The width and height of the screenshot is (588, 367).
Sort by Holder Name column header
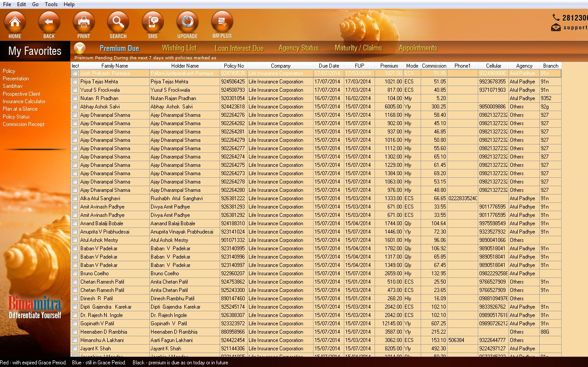tap(185, 66)
